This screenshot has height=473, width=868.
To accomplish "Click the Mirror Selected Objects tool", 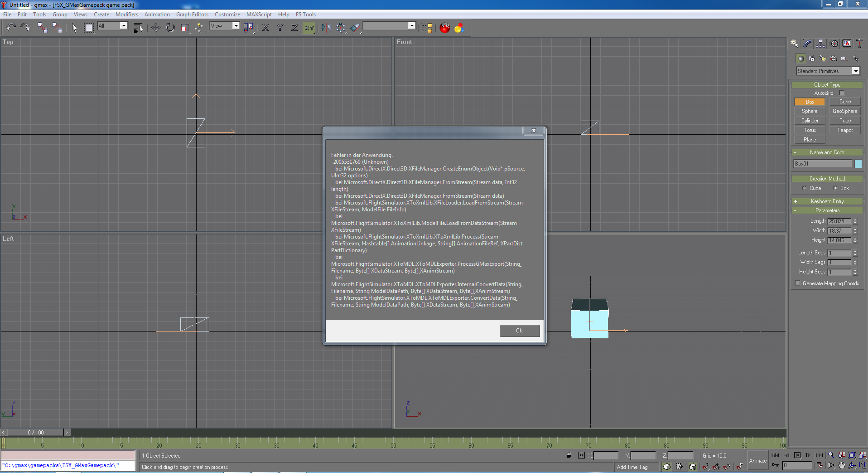I will 326,28.
